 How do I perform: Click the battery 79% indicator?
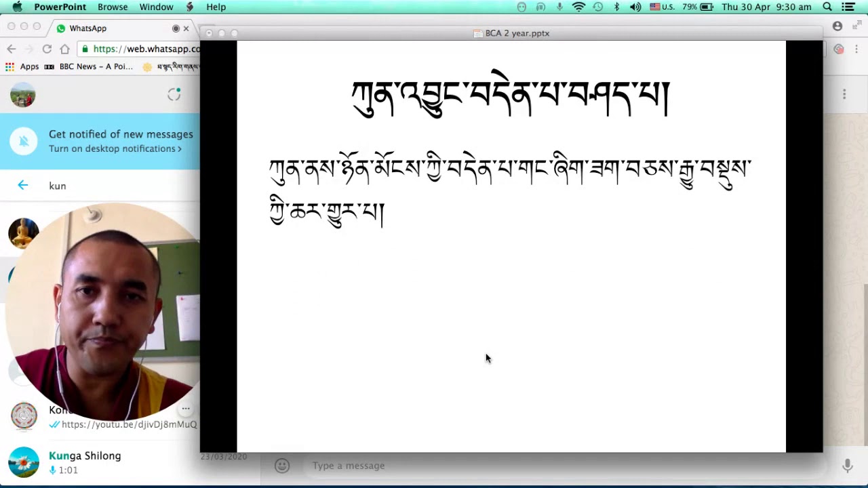pyautogui.click(x=698, y=7)
